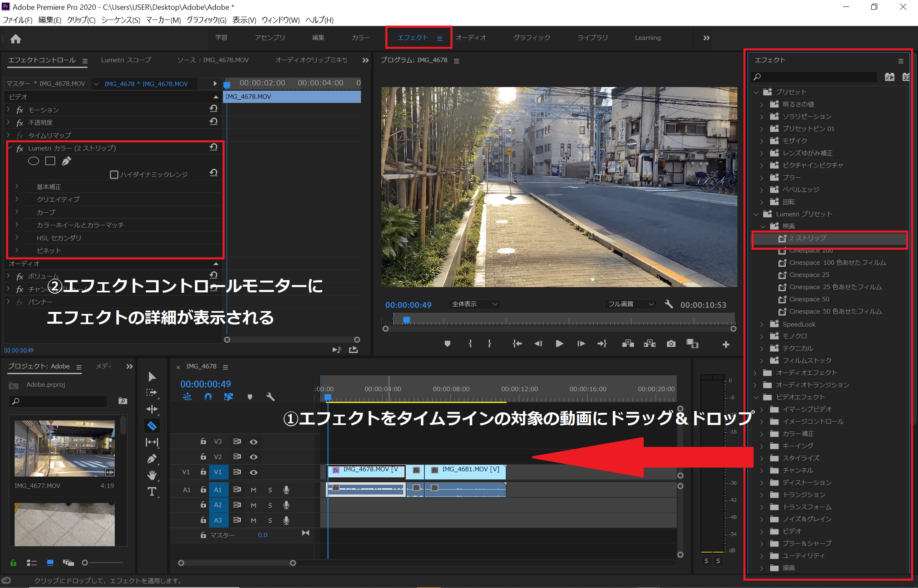Viewport: 918px width, 588px height.
Task: Click Effects panel search field
Action: [x=814, y=77]
